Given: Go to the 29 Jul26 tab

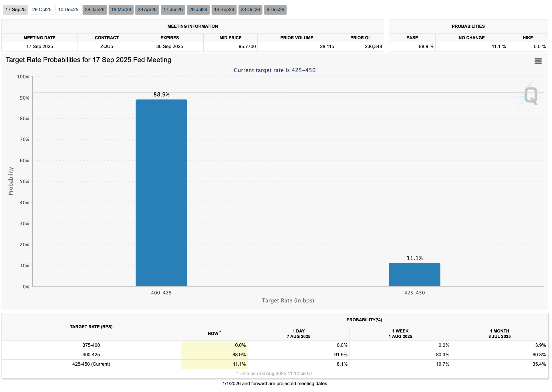Looking at the screenshot, I should 198,9.
